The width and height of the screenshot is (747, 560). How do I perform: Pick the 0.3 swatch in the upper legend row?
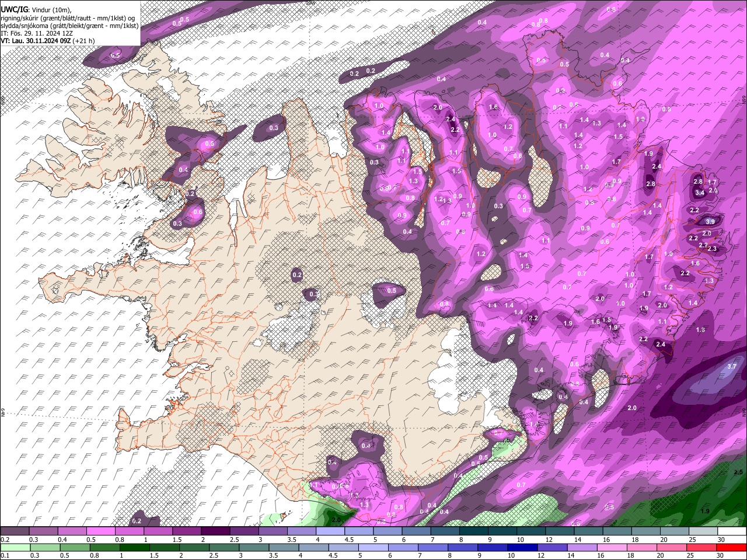[x=43, y=531]
